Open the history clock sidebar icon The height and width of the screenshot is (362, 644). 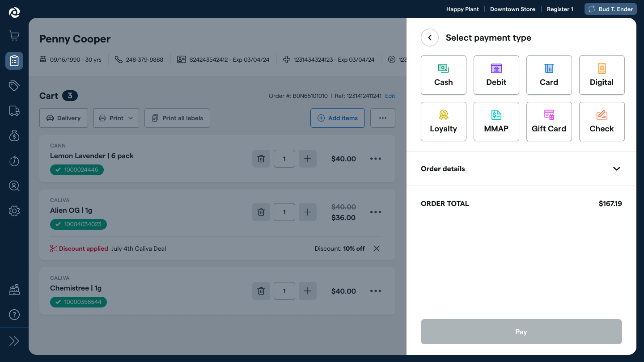(14, 161)
